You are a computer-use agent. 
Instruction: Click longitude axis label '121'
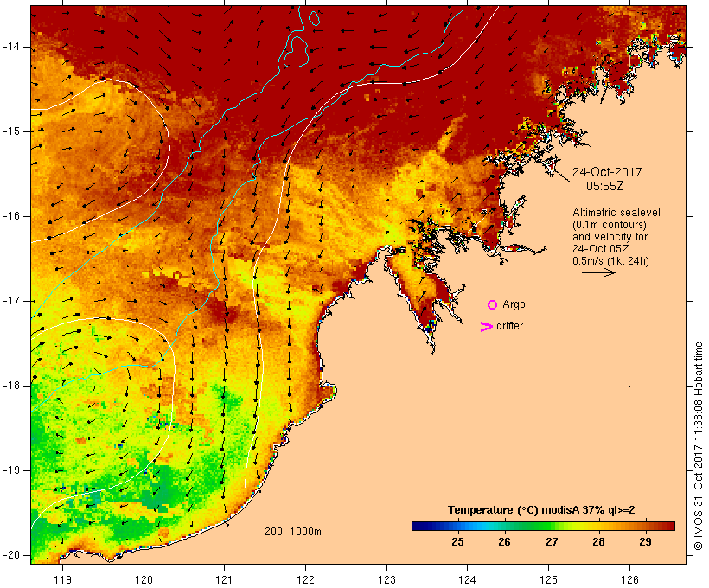coord(224,579)
